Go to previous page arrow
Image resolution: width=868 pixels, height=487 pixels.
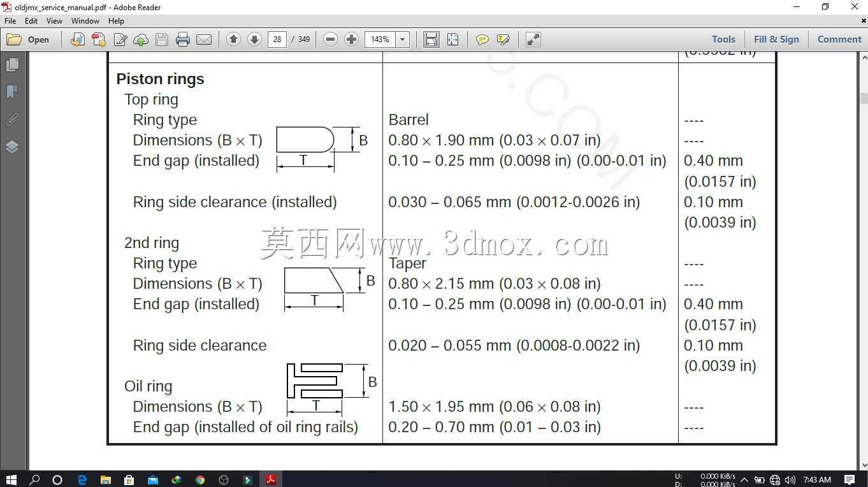[x=233, y=40]
